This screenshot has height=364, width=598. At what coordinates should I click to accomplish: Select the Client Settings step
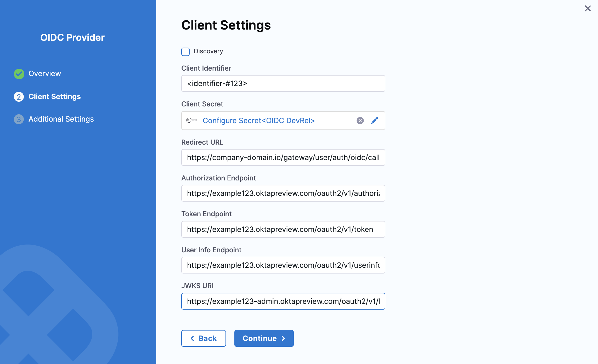(54, 97)
